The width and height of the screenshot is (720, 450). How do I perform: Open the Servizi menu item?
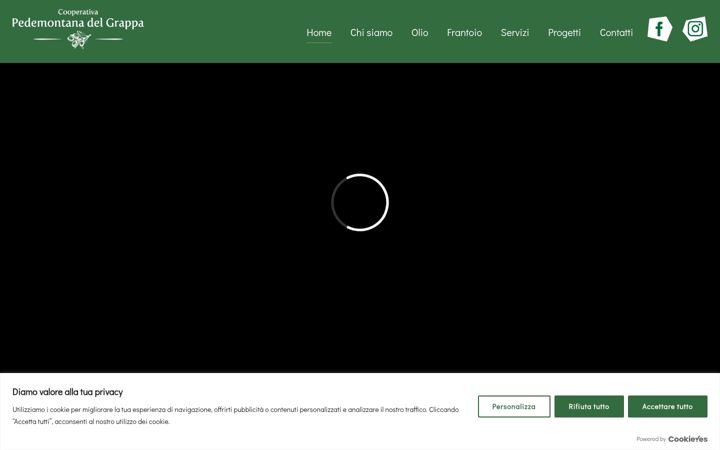tap(515, 33)
